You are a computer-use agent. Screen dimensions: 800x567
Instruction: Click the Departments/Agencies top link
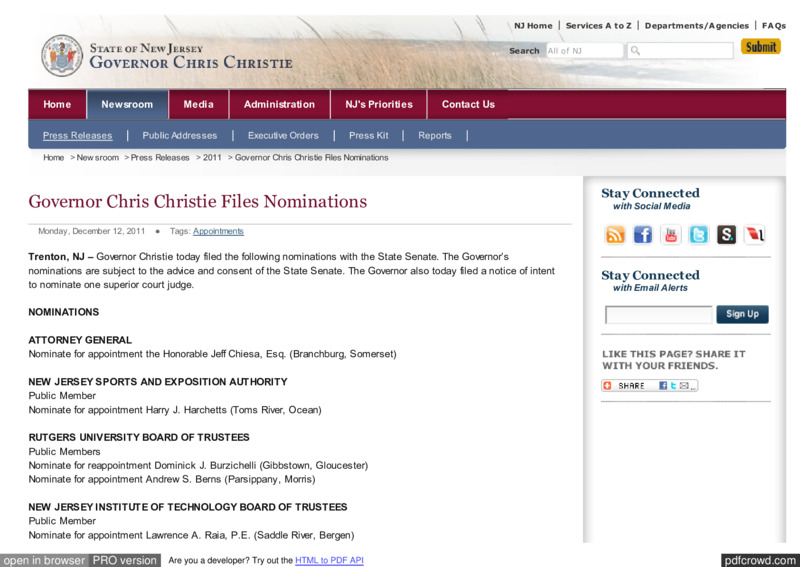point(696,26)
